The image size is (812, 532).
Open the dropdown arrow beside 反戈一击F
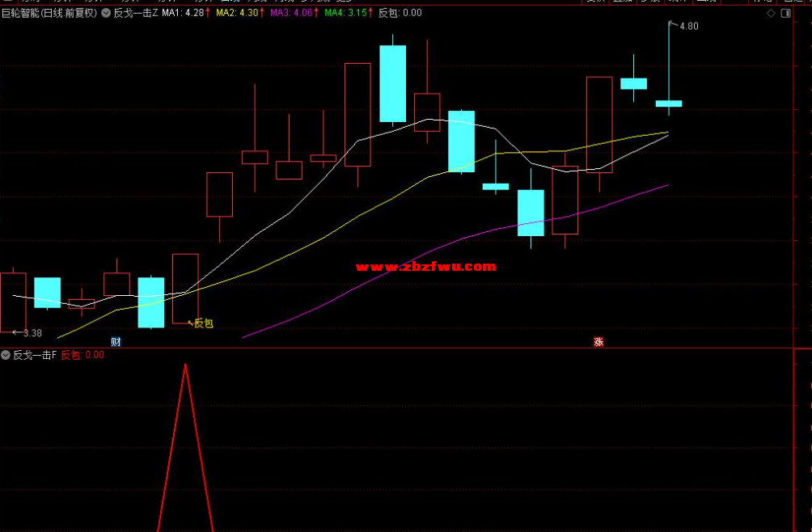(x=6, y=355)
